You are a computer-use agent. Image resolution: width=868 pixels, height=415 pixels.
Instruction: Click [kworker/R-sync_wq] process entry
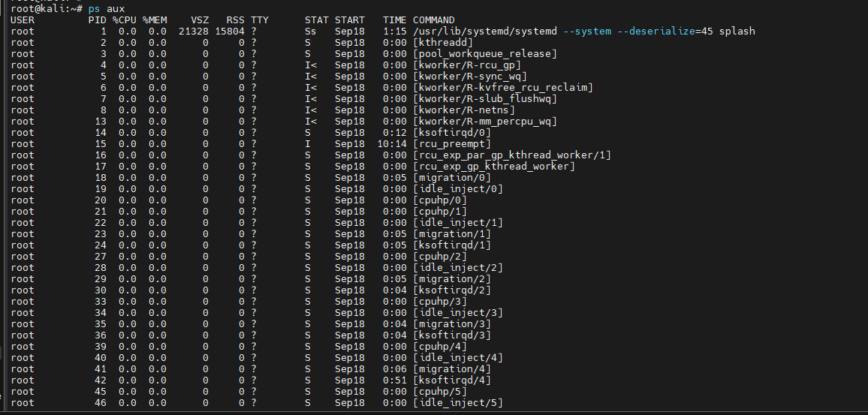(470, 77)
